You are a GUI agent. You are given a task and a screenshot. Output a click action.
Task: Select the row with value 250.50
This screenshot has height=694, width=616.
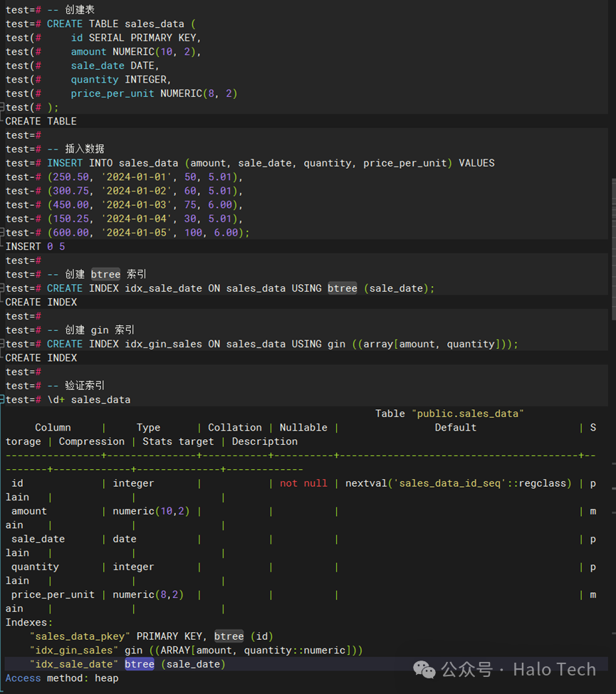point(145,177)
